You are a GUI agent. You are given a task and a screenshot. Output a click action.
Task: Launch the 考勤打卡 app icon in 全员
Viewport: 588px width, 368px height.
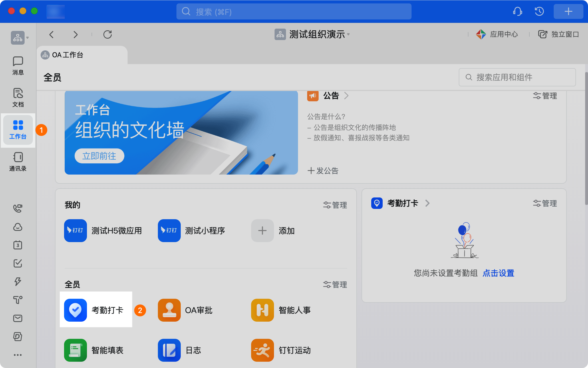tap(76, 310)
